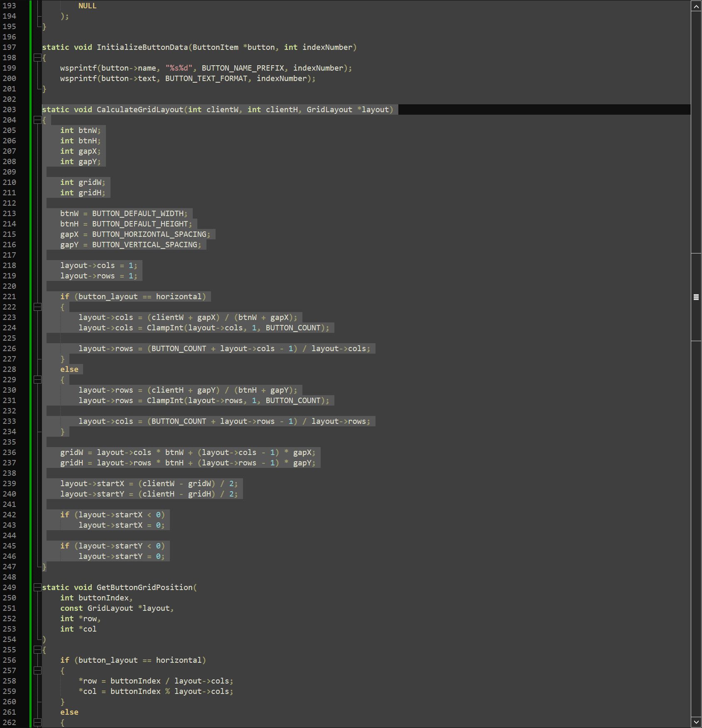Click BUTTON_DEFAULT_HEIGHT constant
Screen dimensions: 702x728
click(x=140, y=224)
